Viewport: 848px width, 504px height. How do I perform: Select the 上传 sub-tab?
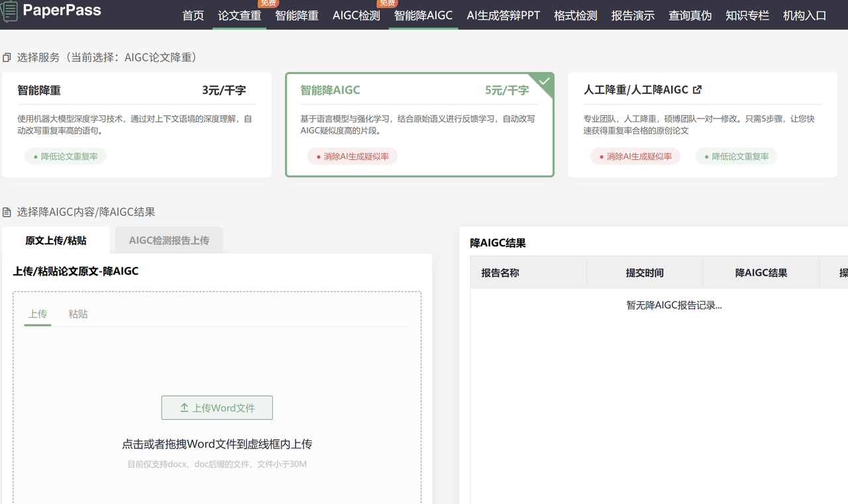(38, 314)
